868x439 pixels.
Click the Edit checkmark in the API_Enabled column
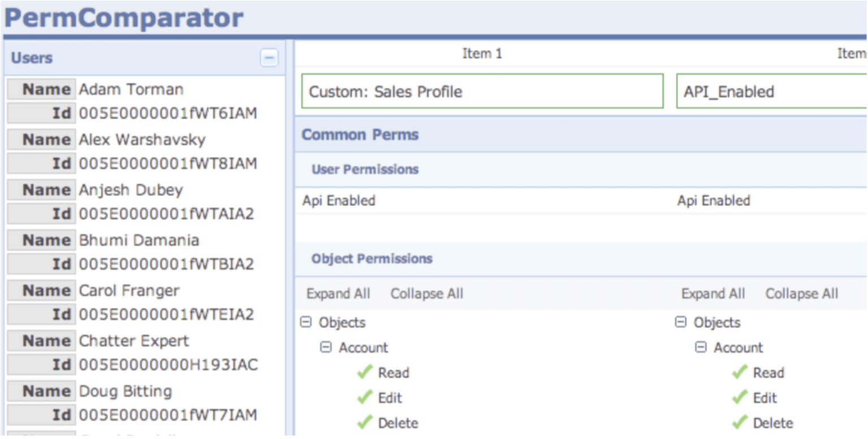click(740, 398)
